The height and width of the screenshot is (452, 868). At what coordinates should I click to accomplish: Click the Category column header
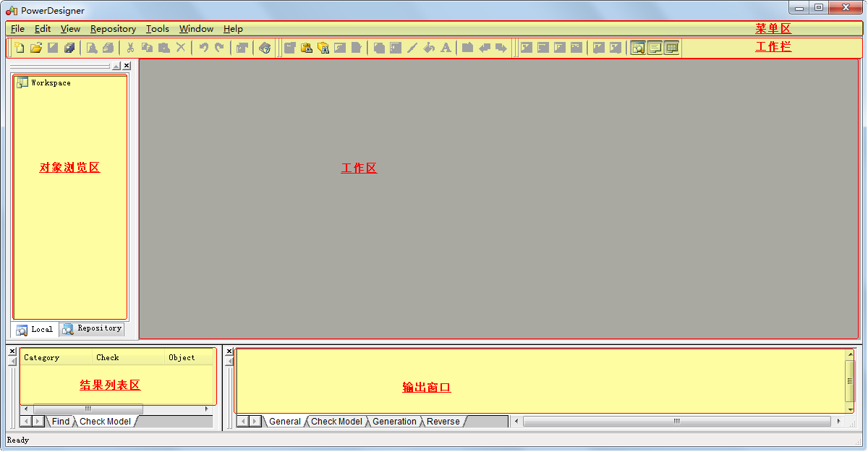pos(56,357)
